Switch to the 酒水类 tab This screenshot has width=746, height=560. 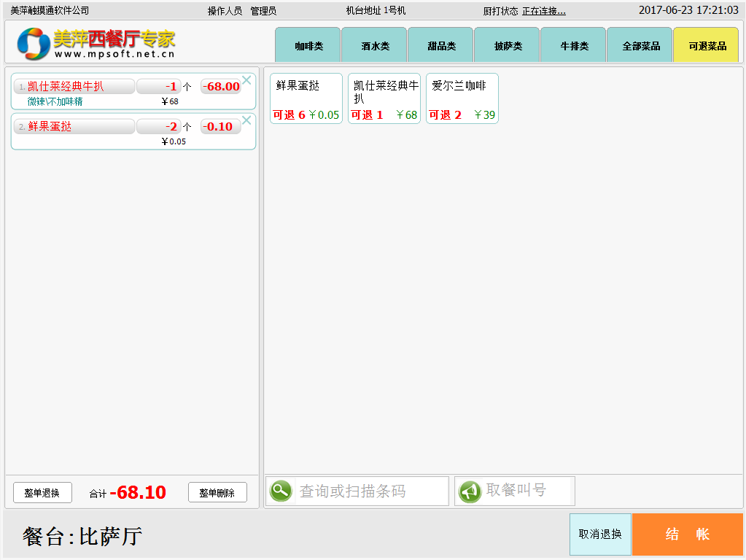point(374,46)
